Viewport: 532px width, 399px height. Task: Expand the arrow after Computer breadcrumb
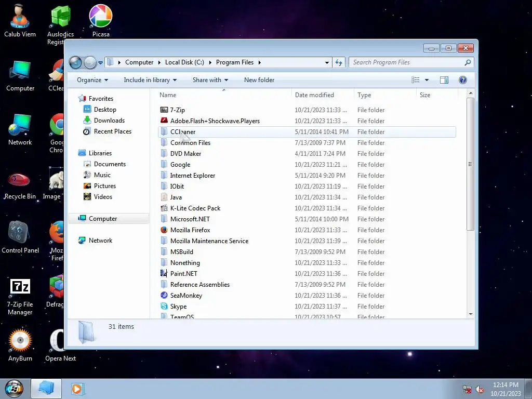pos(159,62)
